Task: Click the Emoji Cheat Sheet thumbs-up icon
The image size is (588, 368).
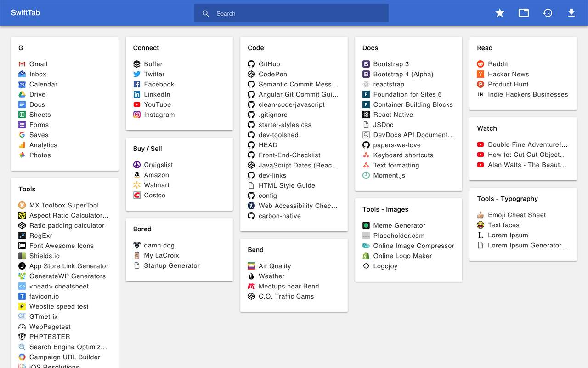Action: pyautogui.click(x=481, y=215)
